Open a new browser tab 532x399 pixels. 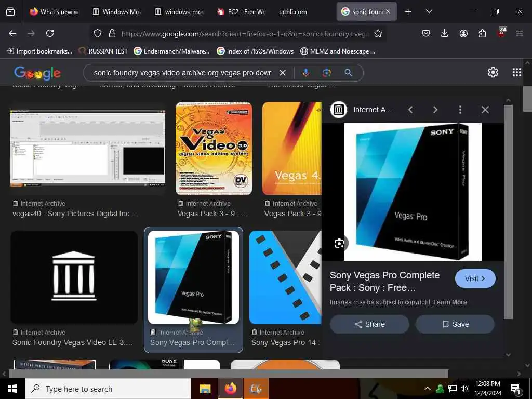(x=408, y=12)
